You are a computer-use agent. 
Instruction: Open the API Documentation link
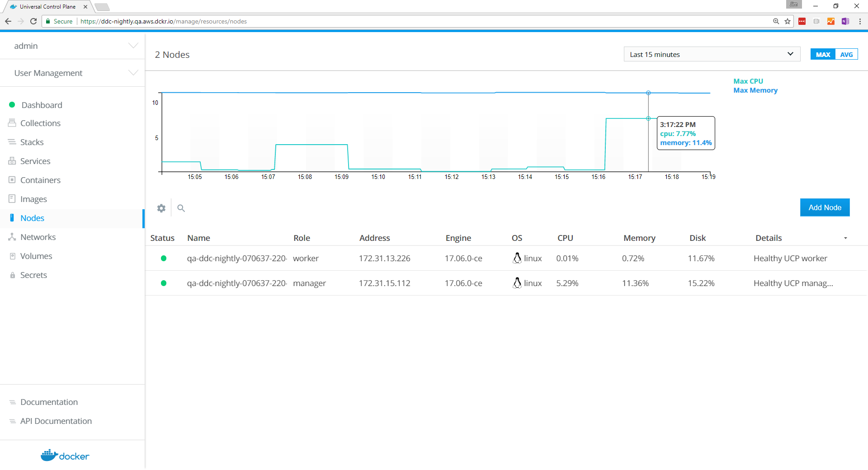[x=56, y=421]
